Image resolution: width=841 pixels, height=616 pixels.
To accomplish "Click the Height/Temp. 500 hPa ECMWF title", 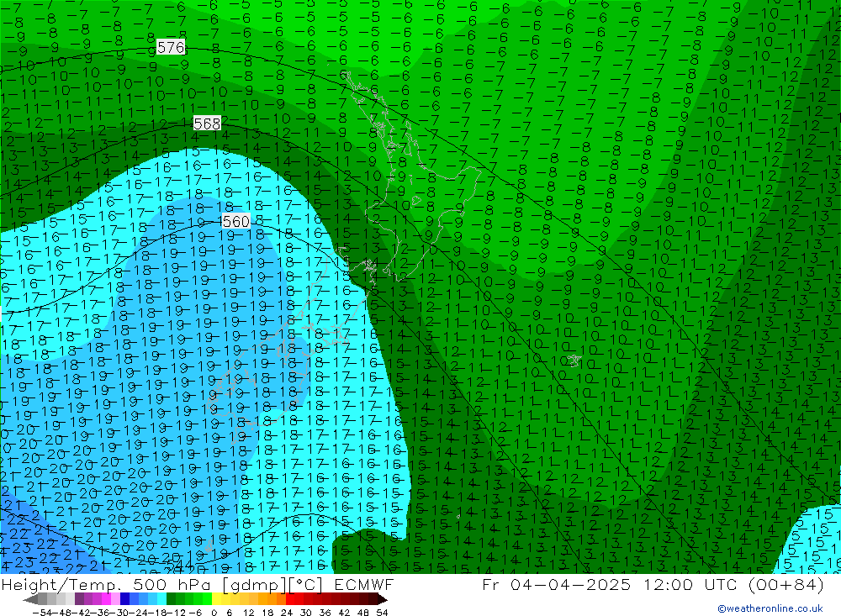I will [x=198, y=584].
